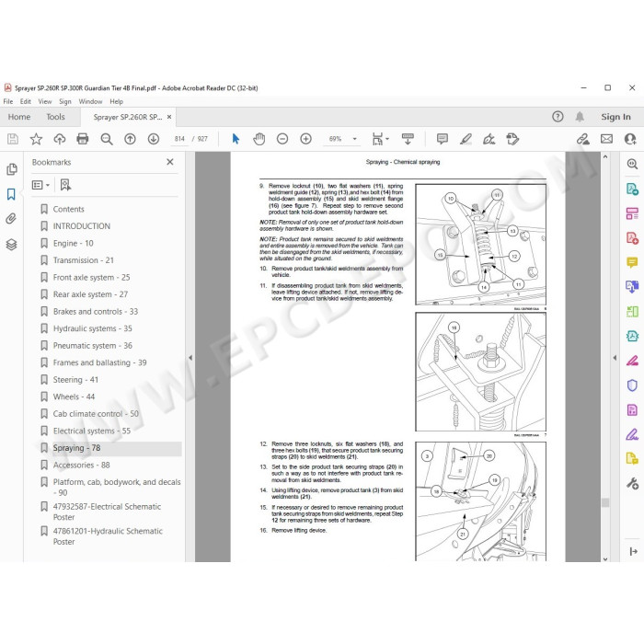Open zoom level dropdown arrow
This screenshot has height=644, width=644.
(x=354, y=139)
